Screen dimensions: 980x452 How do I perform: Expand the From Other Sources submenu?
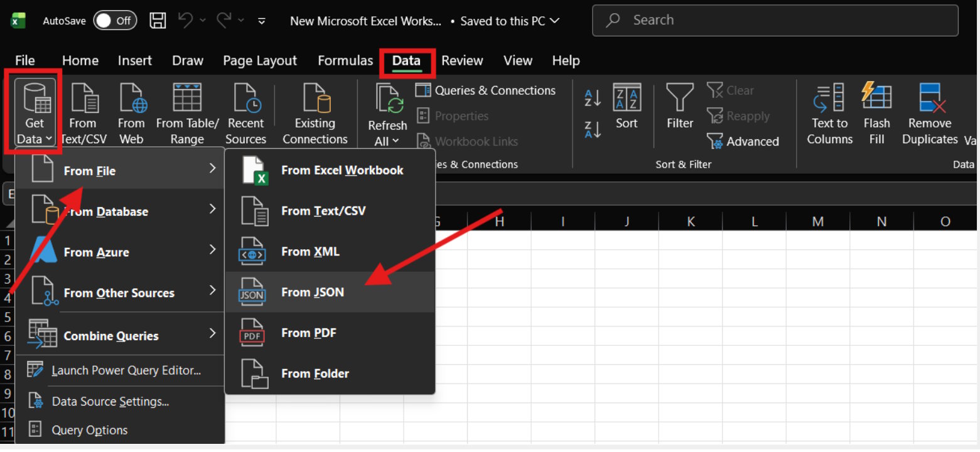120,293
